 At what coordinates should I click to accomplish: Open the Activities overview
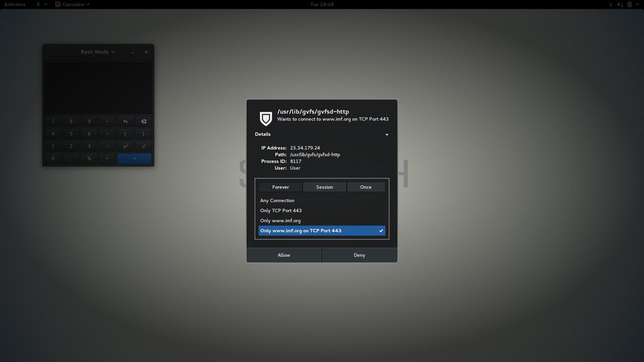13,4
